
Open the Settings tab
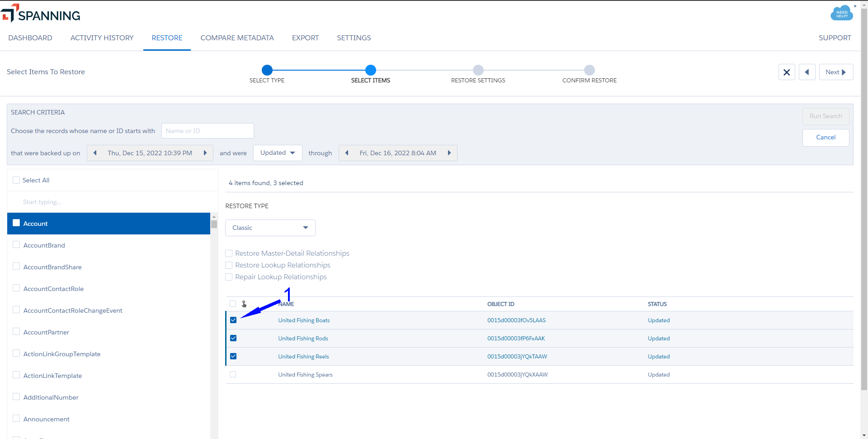pyautogui.click(x=354, y=38)
